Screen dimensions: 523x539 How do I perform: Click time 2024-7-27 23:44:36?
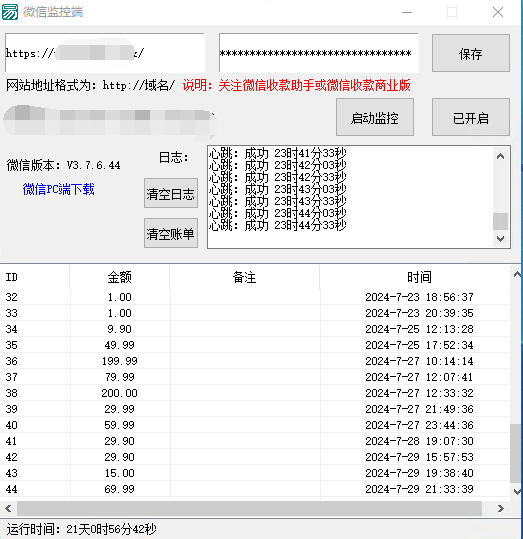[419, 425]
